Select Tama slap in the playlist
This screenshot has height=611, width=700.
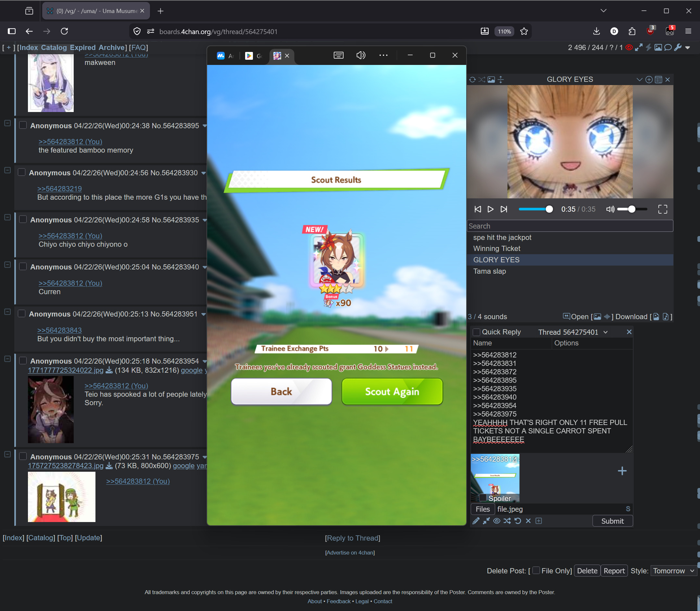pos(489,271)
